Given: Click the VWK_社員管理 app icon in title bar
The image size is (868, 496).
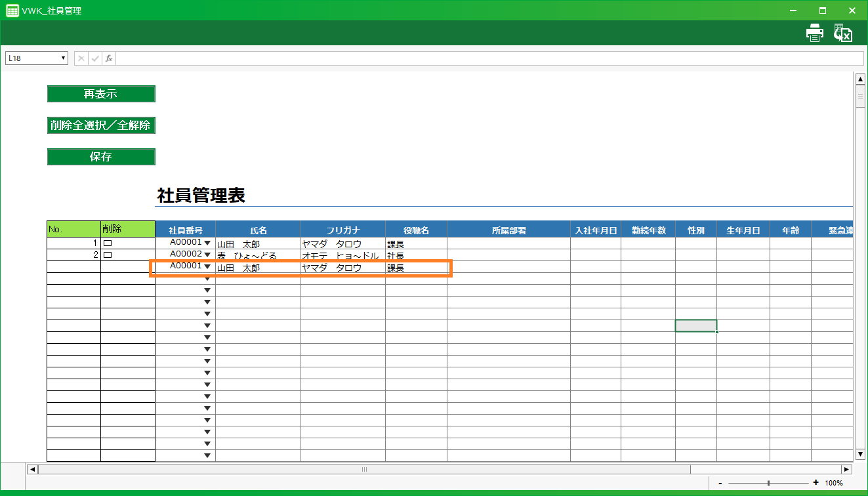Looking at the screenshot, I should [12, 10].
